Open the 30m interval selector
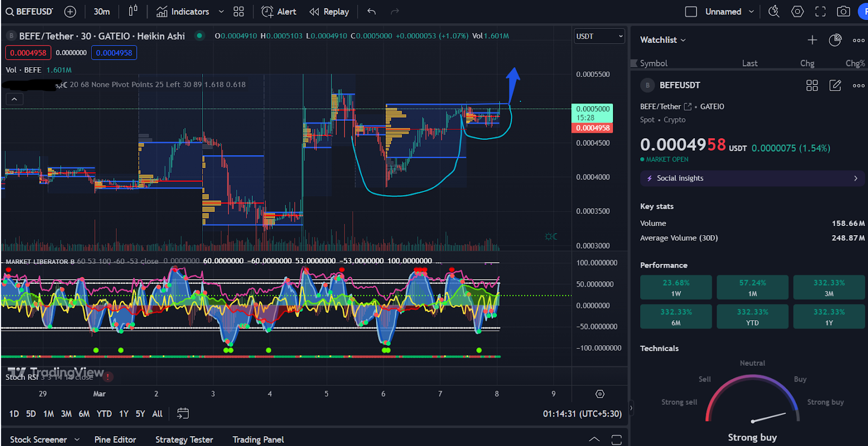 point(101,11)
